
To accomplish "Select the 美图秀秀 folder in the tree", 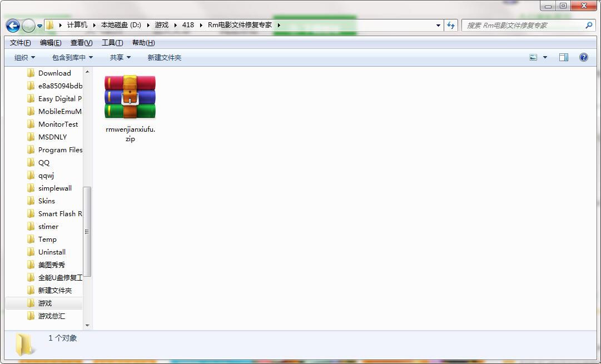I will tap(51, 265).
